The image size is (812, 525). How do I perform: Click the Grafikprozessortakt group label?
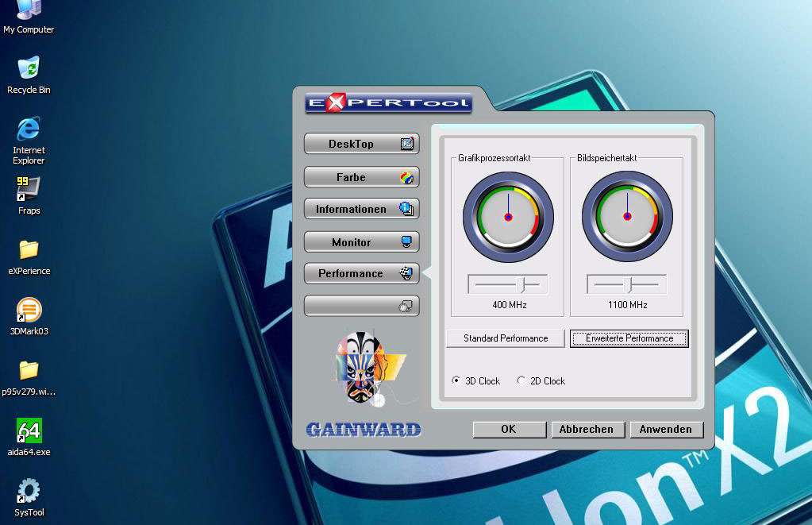pyautogui.click(x=494, y=158)
